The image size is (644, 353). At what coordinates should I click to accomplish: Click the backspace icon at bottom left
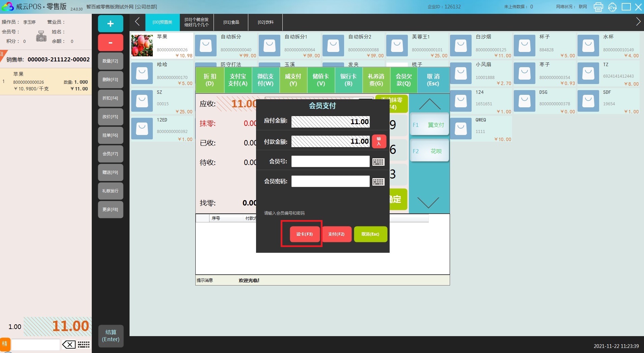pyautogui.click(x=69, y=345)
